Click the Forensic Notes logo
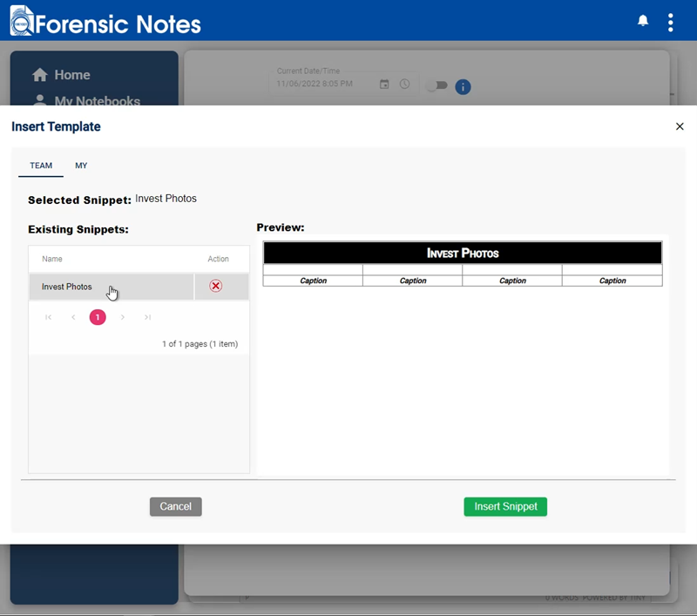Screen dimensions: 697x616 [105, 21]
